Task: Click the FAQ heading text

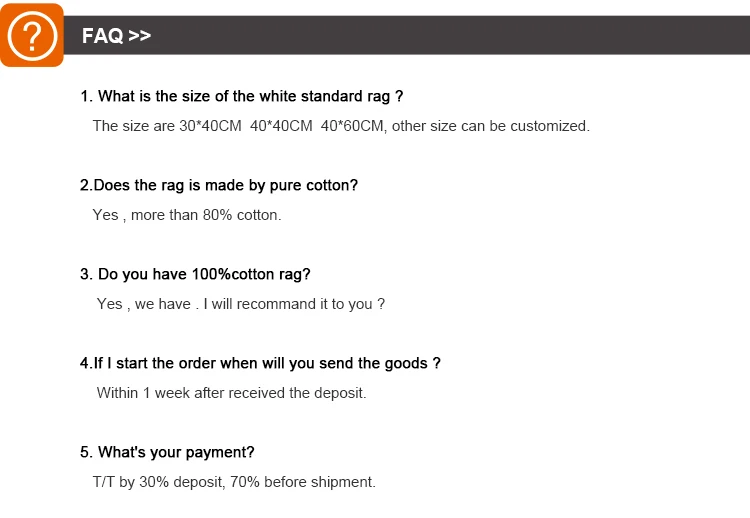Action: 102,36
